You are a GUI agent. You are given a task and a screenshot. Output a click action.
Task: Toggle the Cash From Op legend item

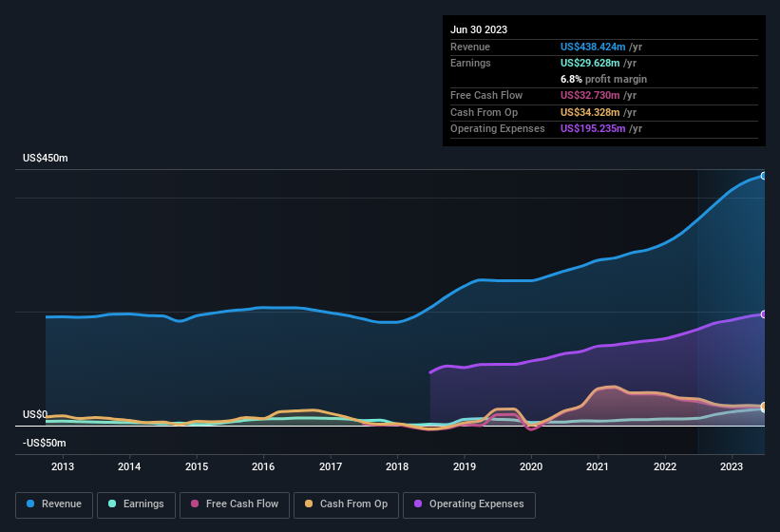[x=345, y=504]
